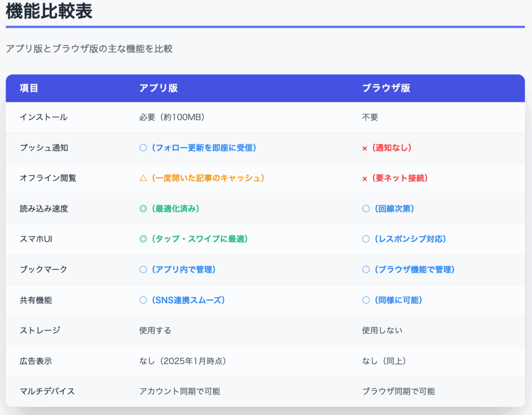The width and height of the screenshot is (532, 415).
Task: Click the ○ symbol beside SNS連携スムーズ
Action: coord(143,300)
